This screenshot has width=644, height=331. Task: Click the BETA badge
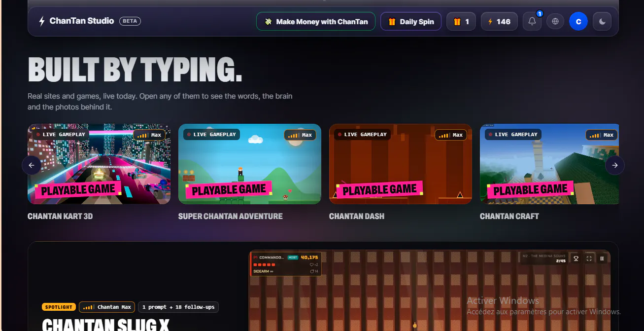[x=130, y=21]
